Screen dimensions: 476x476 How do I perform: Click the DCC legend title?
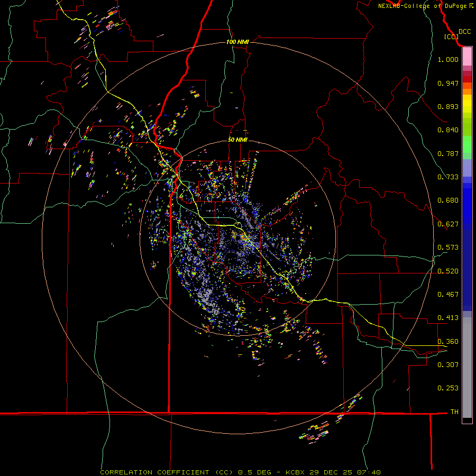[x=464, y=32]
